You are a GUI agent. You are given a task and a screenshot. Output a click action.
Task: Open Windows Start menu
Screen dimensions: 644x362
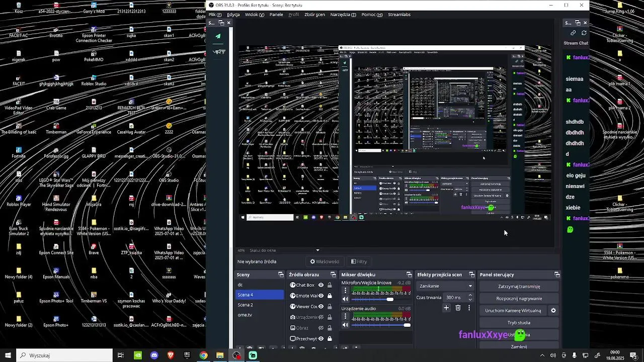(x=8, y=355)
